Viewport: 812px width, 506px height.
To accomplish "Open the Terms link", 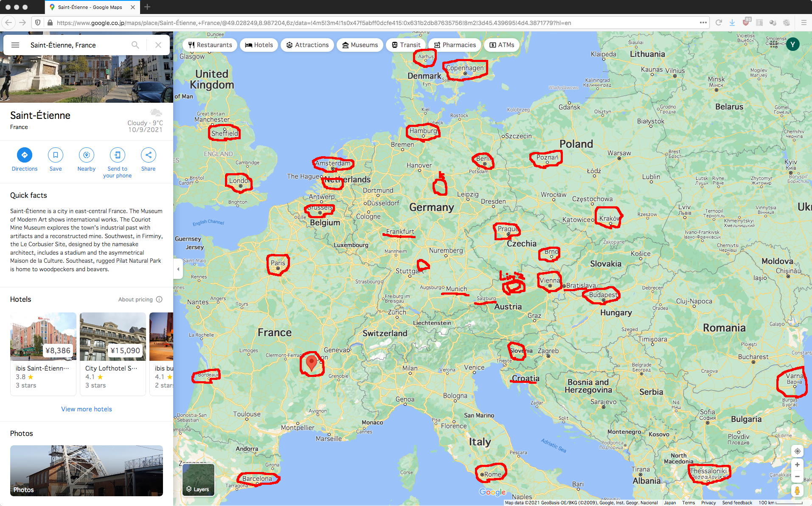I will (x=688, y=503).
